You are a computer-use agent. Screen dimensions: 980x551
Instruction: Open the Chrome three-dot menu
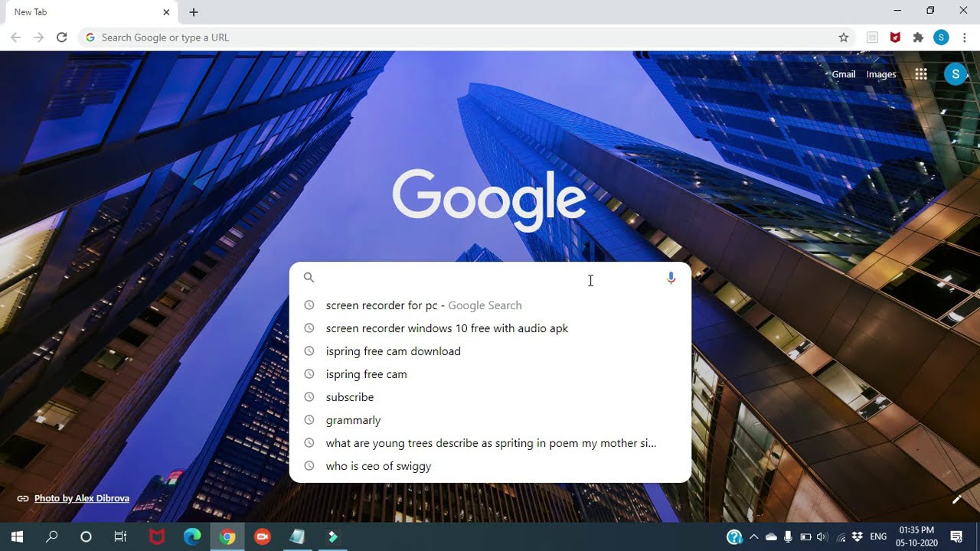pyautogui.click(x=964, y=37)
